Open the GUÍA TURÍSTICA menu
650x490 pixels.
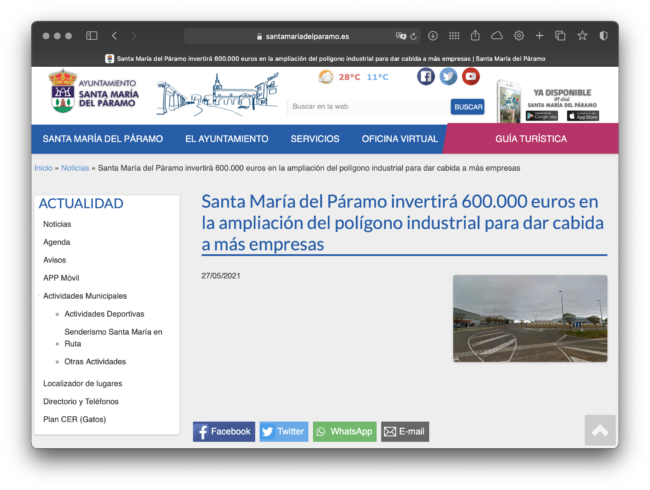click(x=531, y=139)
